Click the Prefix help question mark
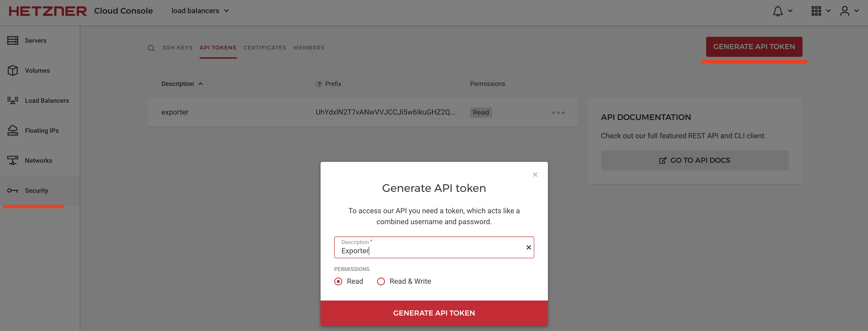The width and height of the screenshot is (868, 331). (319, 84)
